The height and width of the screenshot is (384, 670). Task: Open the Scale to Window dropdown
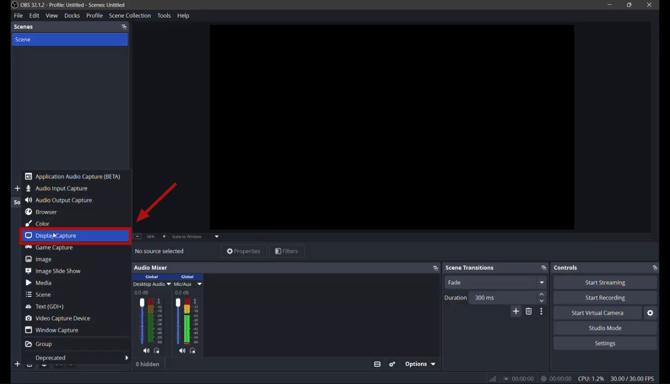coord(195,236)
